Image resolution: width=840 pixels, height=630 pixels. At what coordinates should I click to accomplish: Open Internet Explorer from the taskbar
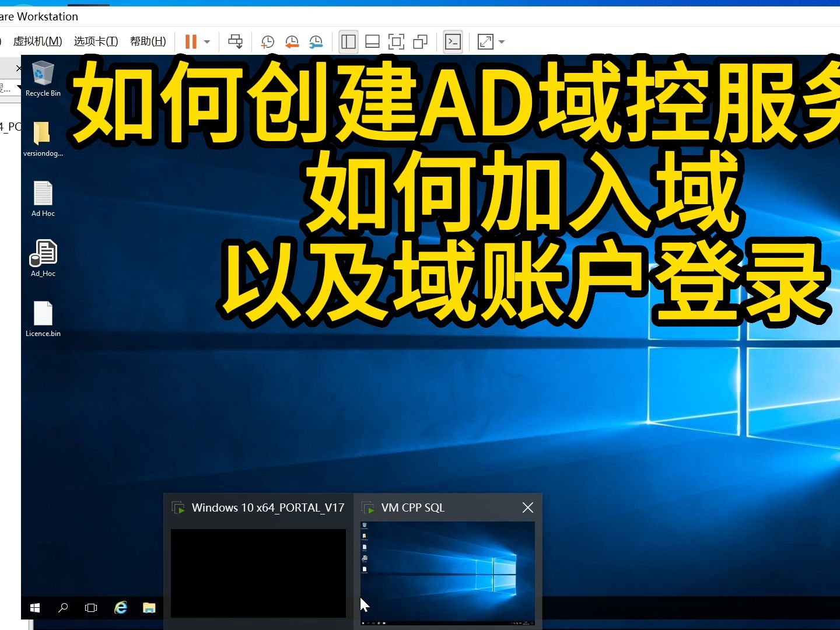(121, 608)
